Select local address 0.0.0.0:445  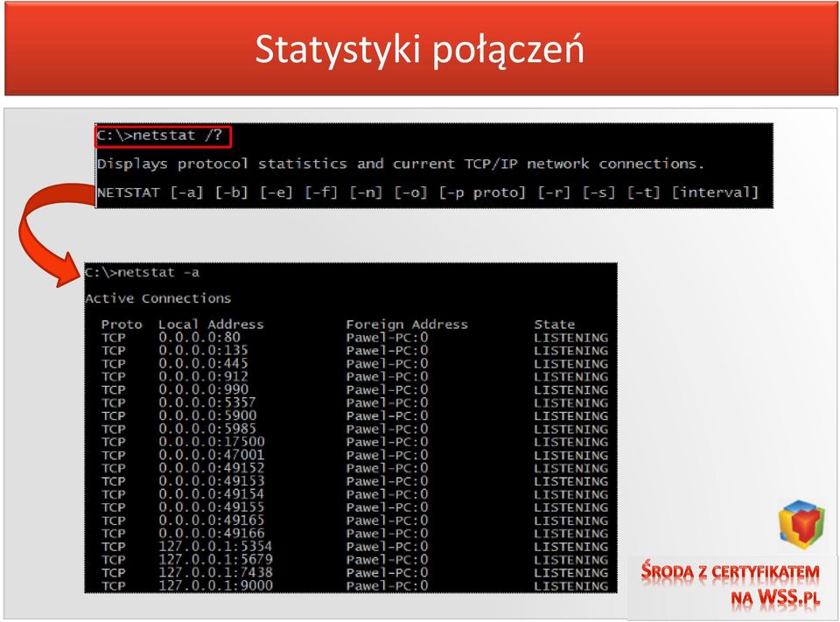pyautogui.click(x=204, y=364)
